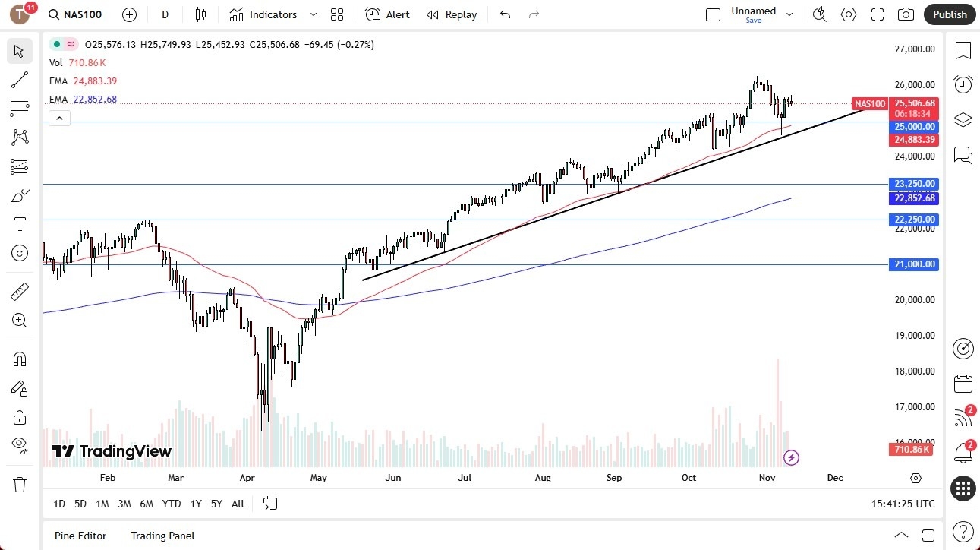Open Go to date at the bottom toolbar
The height and width of the screenshot is (550, 980).
click(x=269, y=504)
